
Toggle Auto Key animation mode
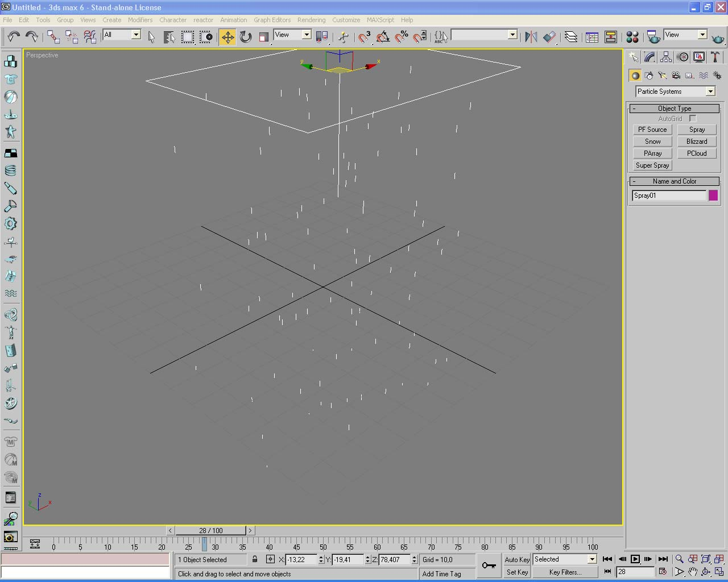tap(517, 559)
